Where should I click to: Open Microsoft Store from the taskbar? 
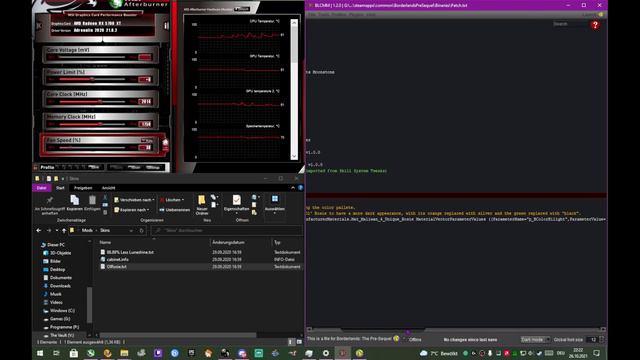[x=73, y=353]
